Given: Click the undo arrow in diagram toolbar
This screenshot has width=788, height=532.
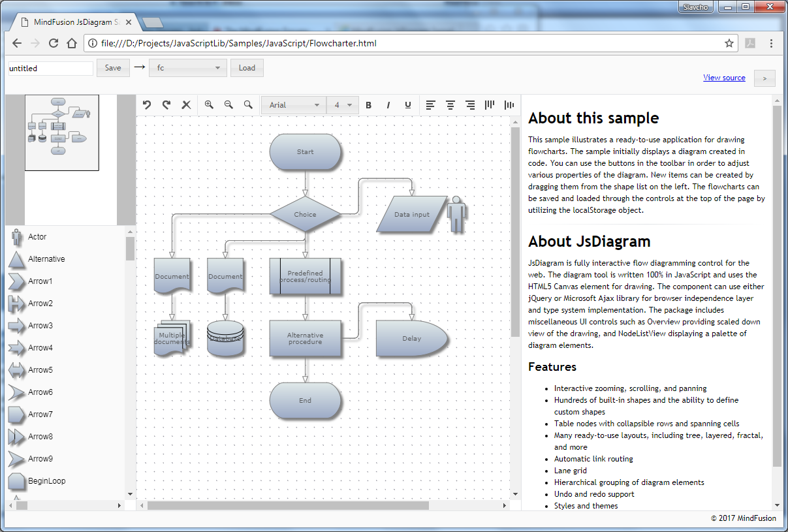Looking at the screenshot, I should 147,104.
